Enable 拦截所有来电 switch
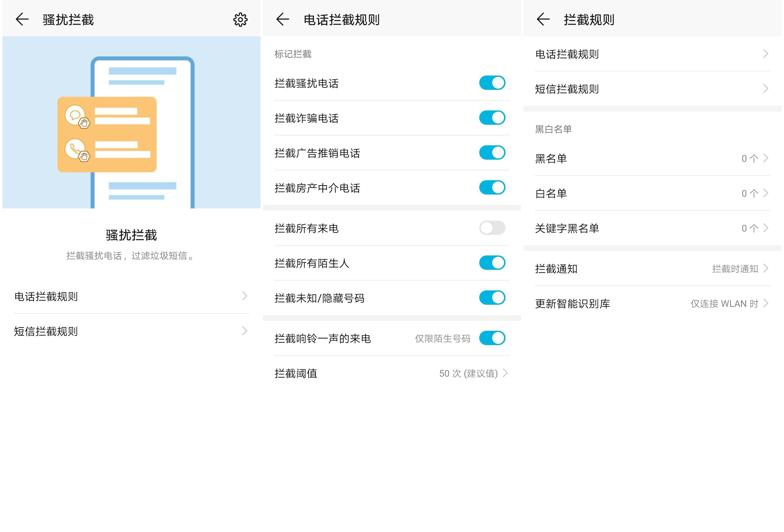 (x=492, y=228)
